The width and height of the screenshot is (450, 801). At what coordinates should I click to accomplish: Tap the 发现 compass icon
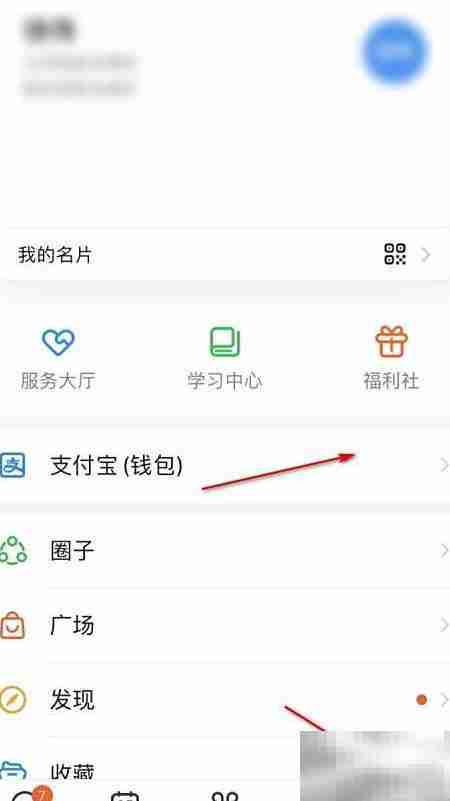point(12,700)
